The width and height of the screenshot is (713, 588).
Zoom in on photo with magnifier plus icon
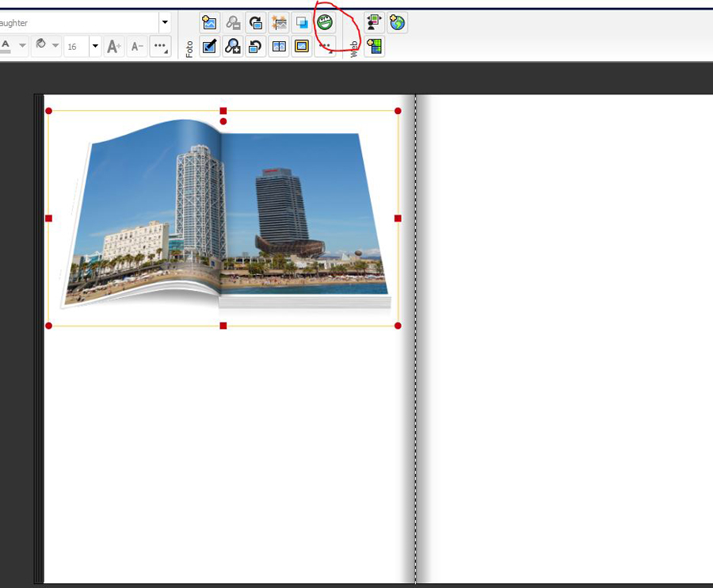click(233, 47)
